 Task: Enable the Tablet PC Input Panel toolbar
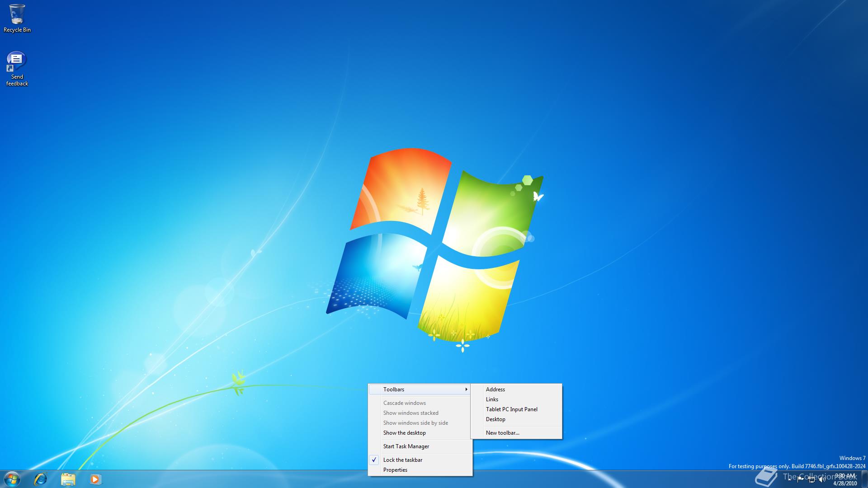pos(516,409)
